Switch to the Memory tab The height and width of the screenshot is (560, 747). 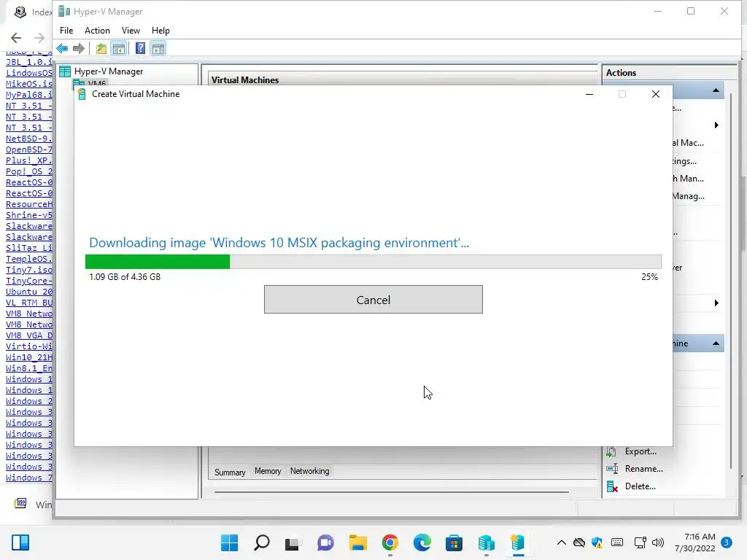point(268,471)
